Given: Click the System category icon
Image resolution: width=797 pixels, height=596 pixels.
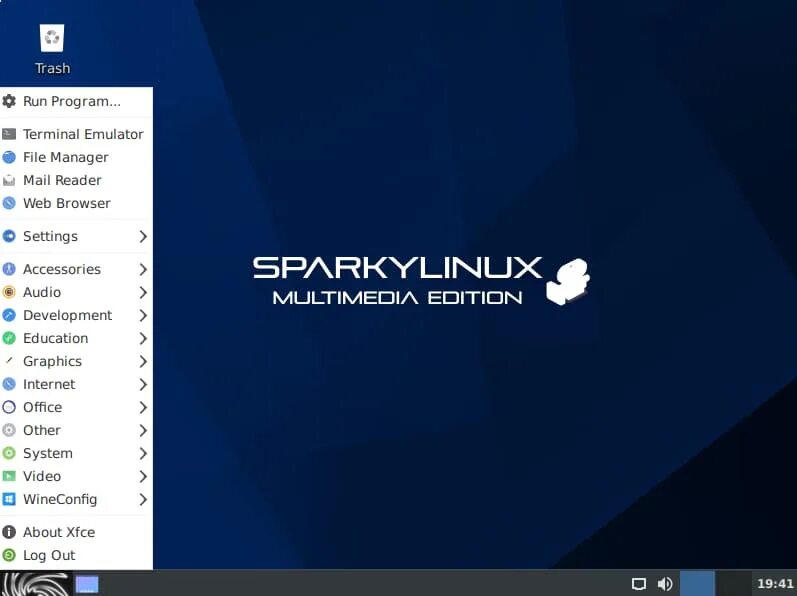Looking at the screenshot, I should (x=9, y=453).
